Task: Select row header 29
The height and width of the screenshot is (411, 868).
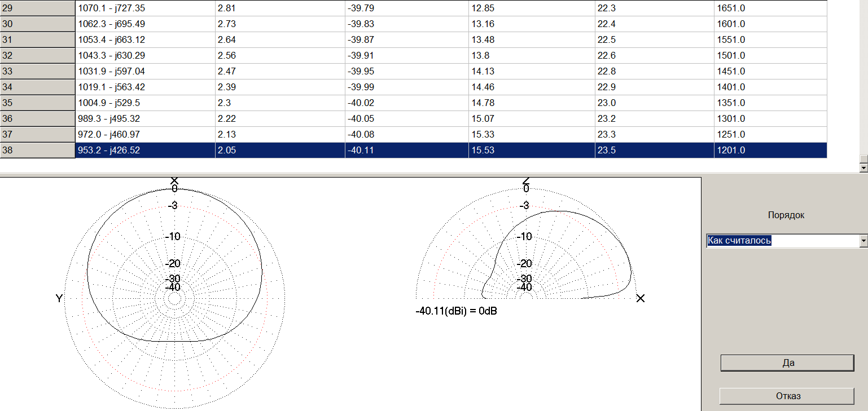Action: 37,8
